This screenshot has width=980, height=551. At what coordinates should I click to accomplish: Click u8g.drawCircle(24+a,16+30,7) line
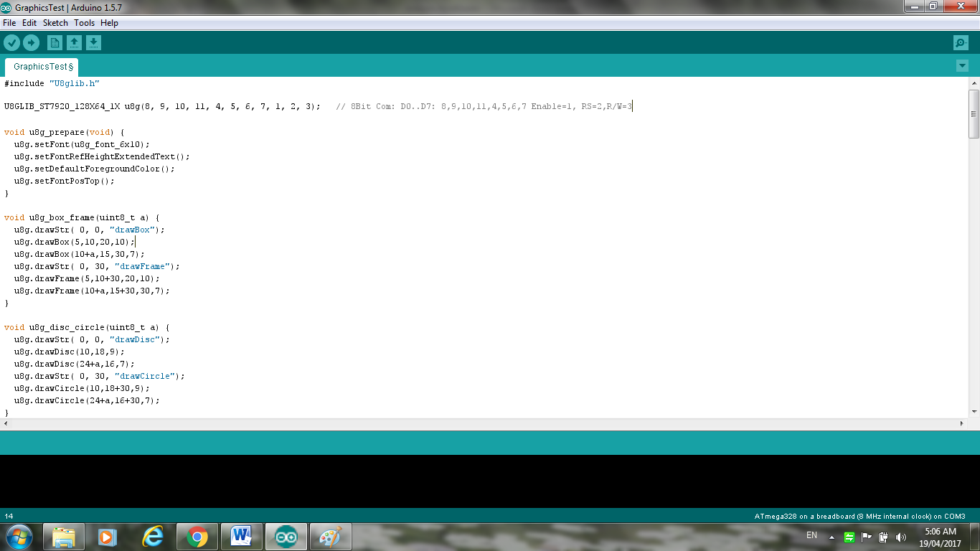tap(87, 400)
